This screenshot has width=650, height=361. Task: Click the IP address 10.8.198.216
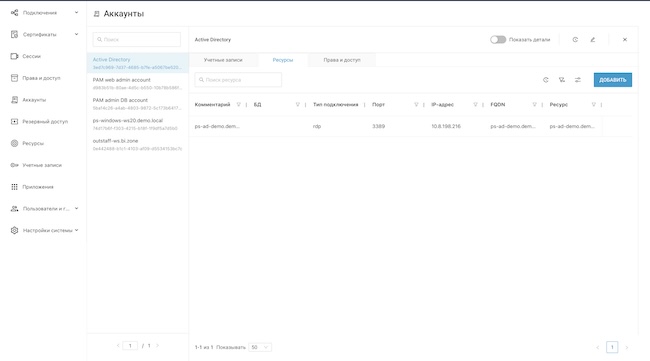446,126
